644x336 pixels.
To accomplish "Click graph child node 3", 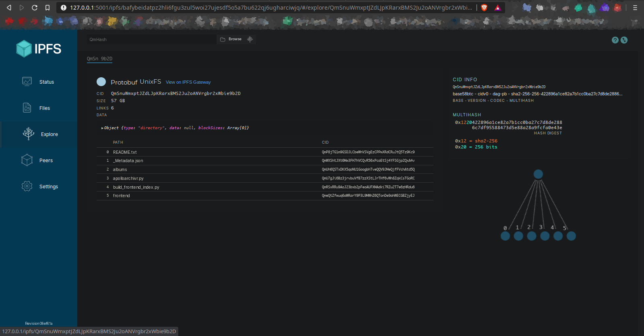I will pyautogui.click(x=545, y=236).
